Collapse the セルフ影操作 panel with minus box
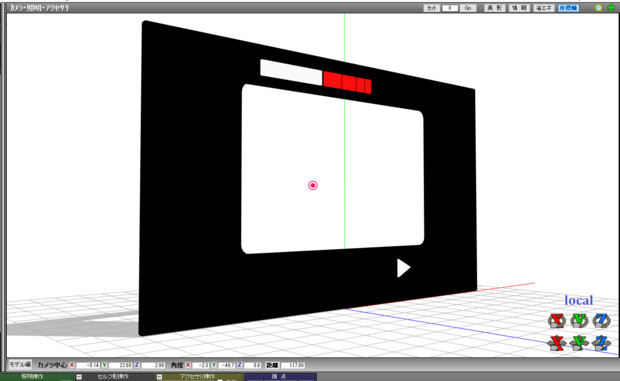 point(79,377)
